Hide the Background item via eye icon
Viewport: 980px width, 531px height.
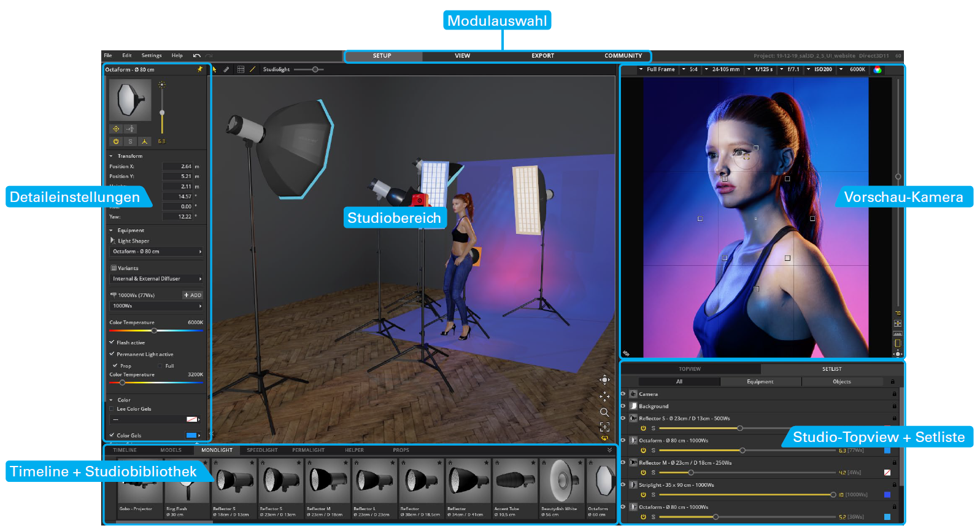click(623, 406)
